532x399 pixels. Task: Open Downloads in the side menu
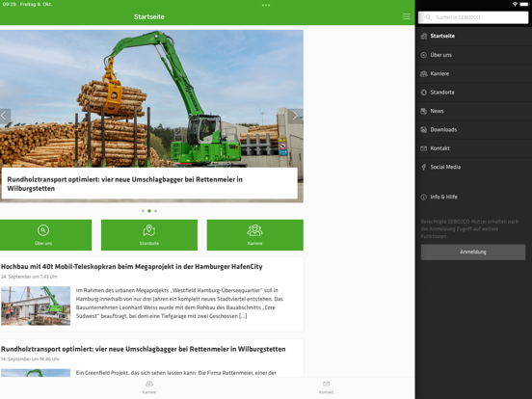(x=473, y=129)
